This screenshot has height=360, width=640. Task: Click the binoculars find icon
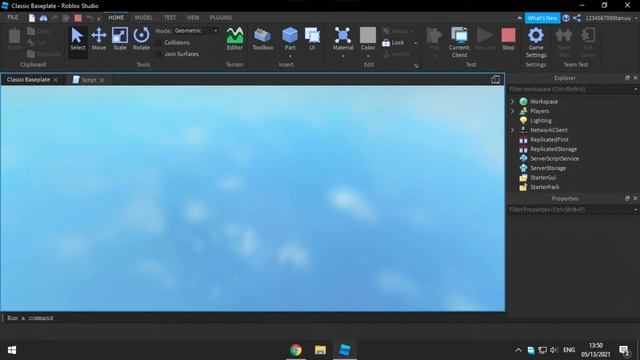[x=43, y=18]
